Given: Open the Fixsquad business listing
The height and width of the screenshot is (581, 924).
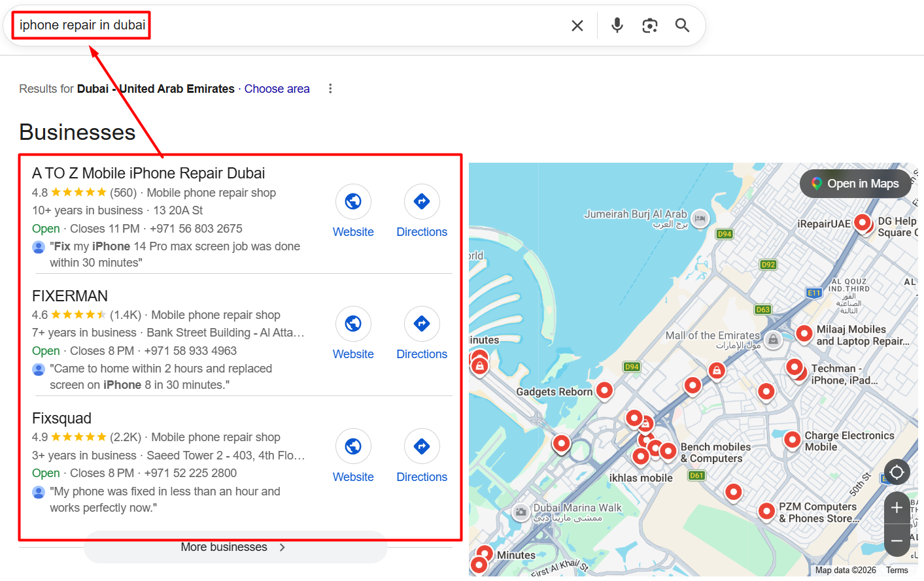Looking at the screenshot, I should (61, 418).
